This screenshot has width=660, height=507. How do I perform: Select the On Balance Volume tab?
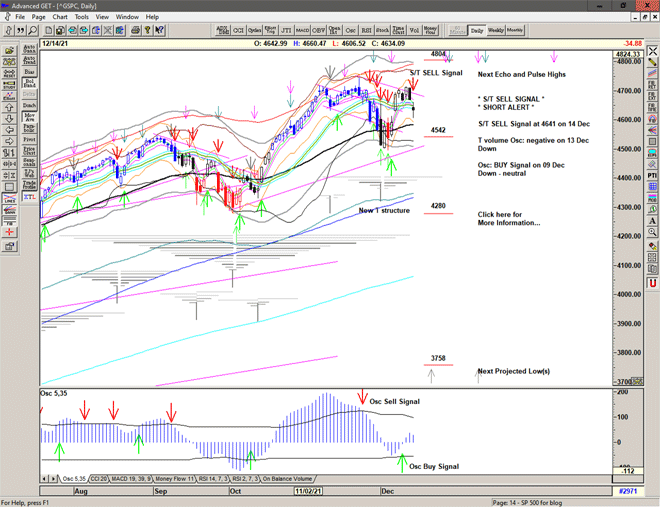pyautogui.click(x=289, y=479)
